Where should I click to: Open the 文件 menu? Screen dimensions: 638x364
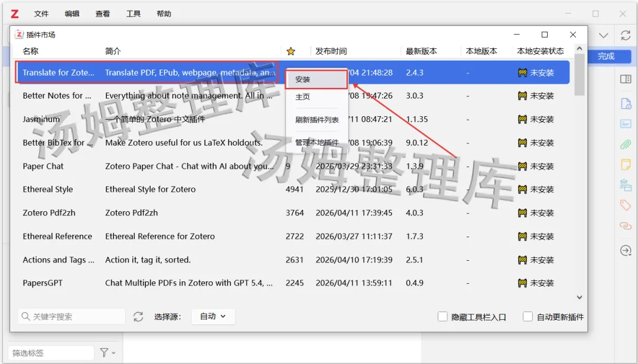click(41, 14)
